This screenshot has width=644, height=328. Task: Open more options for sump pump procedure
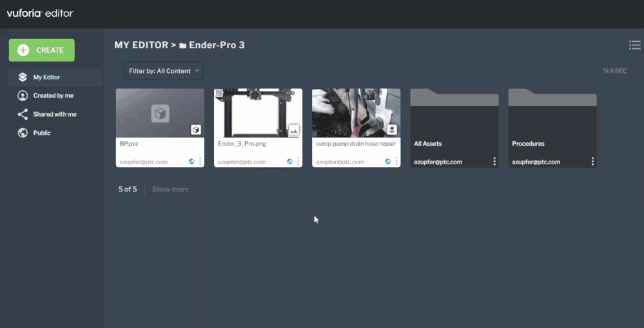(396, 162)
